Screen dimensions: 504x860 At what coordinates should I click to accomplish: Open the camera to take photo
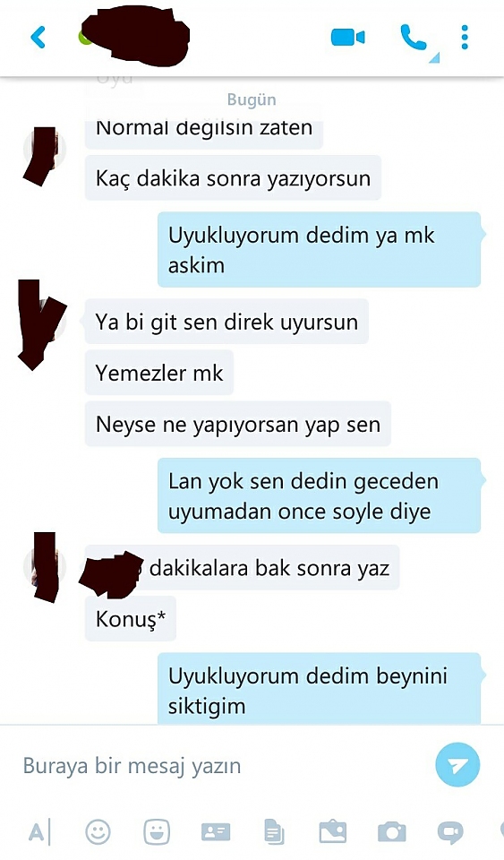(x=392, y=832)
